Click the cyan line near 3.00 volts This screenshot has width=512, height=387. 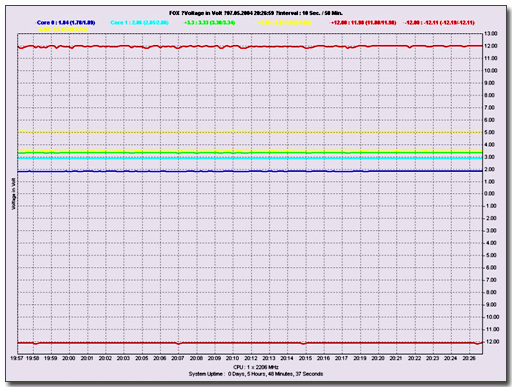pos(250,158)
